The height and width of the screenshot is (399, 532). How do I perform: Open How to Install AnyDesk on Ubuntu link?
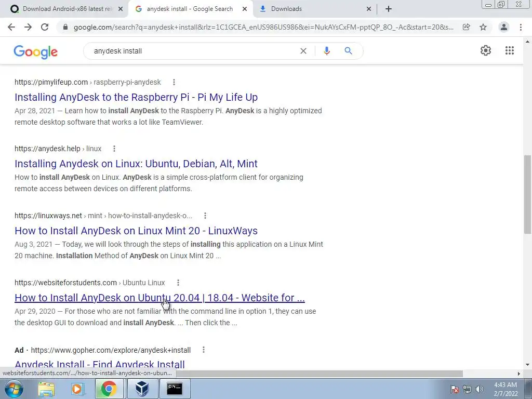coord(159,298)
